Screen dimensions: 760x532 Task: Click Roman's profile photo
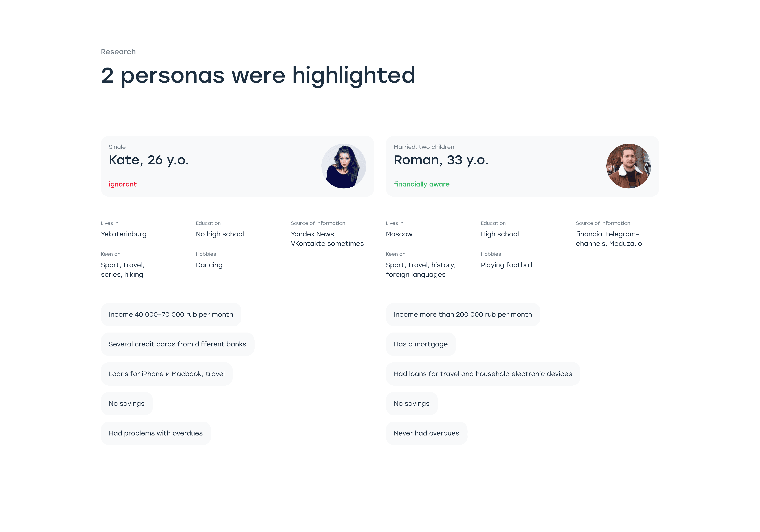click(629, 166)
